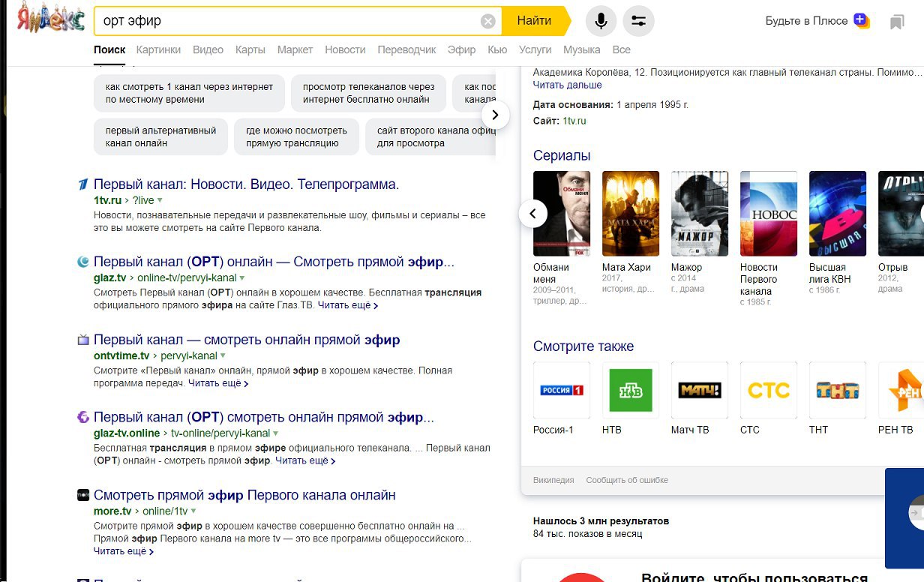Open НТВ channel logo

(x=631, y=390)
